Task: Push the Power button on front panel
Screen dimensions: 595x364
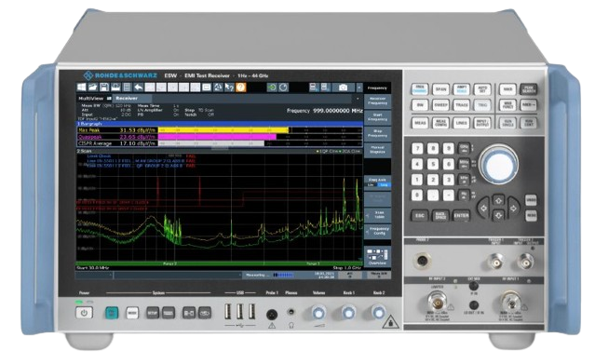Action: (x=84, y=313)
